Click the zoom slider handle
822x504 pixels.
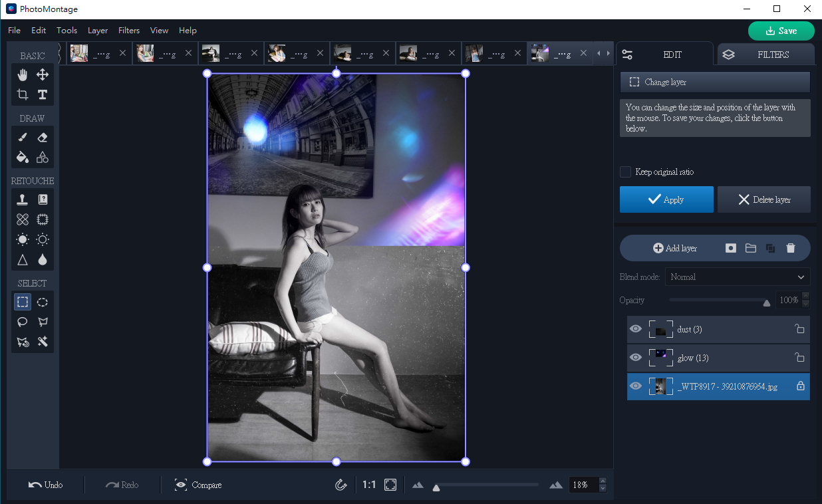tap(436, 488)
